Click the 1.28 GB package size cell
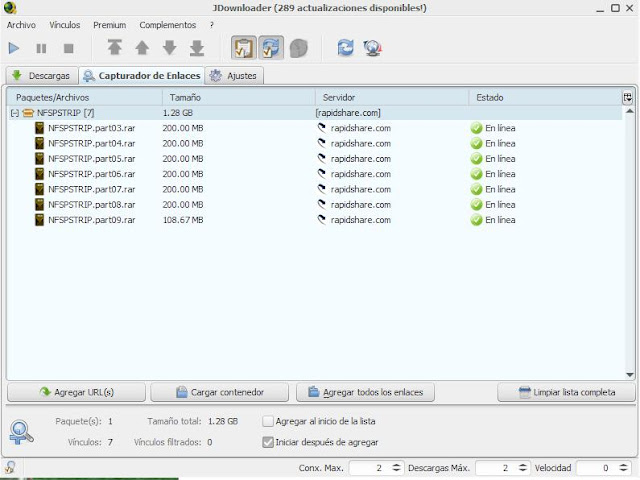The width and height of the screenshot is (640, 480). 178,113
